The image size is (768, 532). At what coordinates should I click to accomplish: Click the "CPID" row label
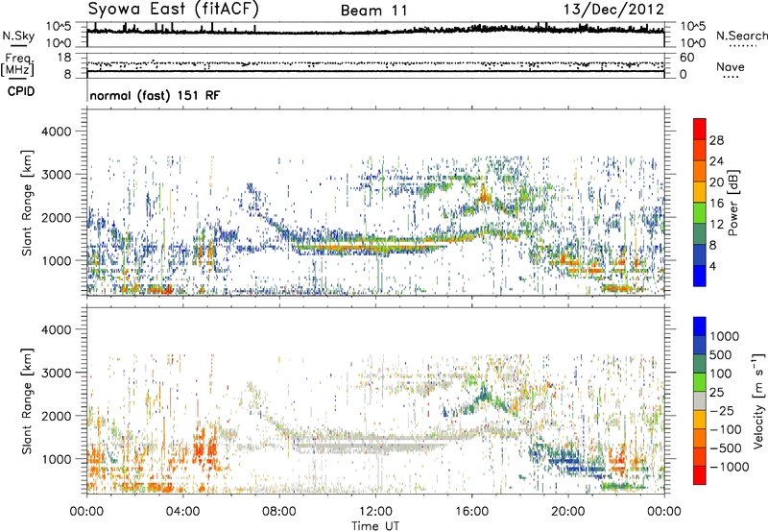click(21, 91)
